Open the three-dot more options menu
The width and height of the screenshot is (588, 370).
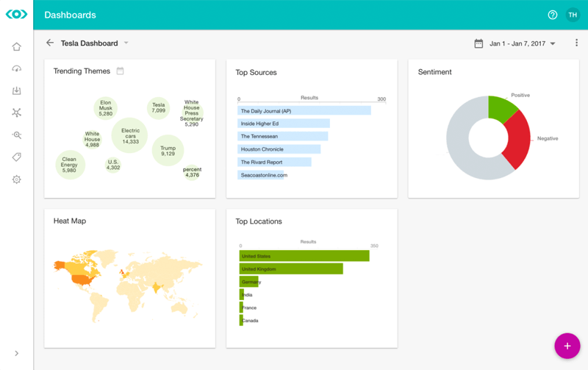click(x=576, y=43)
